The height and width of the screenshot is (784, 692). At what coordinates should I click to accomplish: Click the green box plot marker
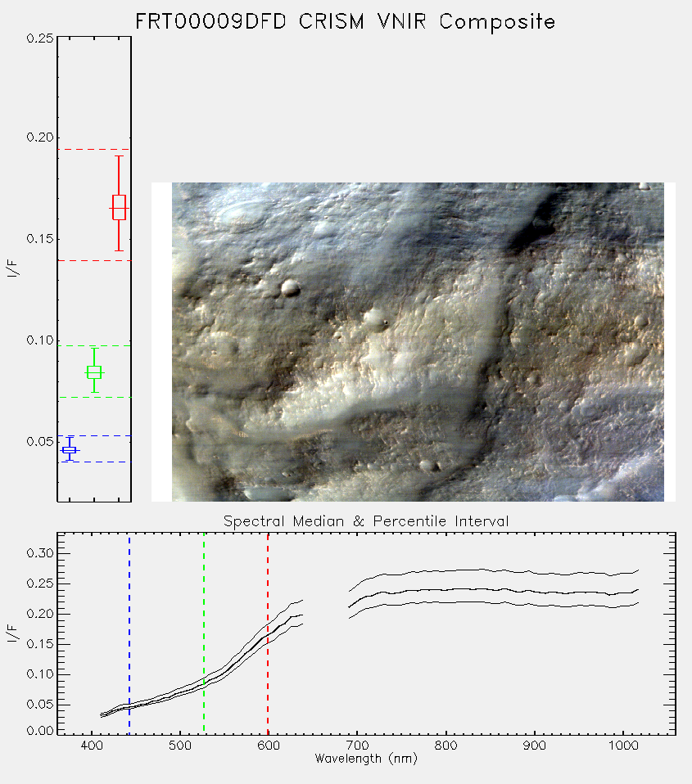(x=94, y=372)
